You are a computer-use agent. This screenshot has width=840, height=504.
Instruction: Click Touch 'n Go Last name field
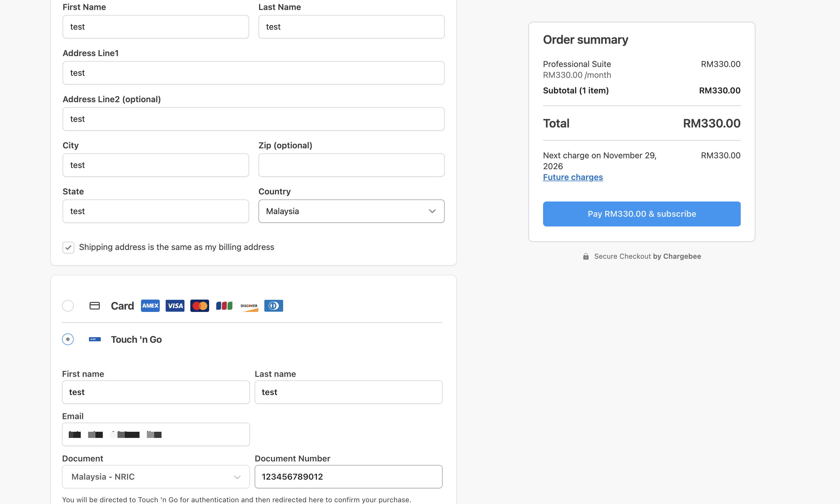pos(348,392)
